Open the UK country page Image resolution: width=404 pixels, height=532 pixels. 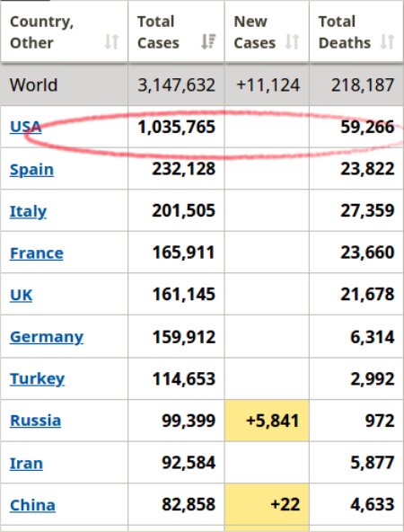pyautogui.click(x=21, y=295)
